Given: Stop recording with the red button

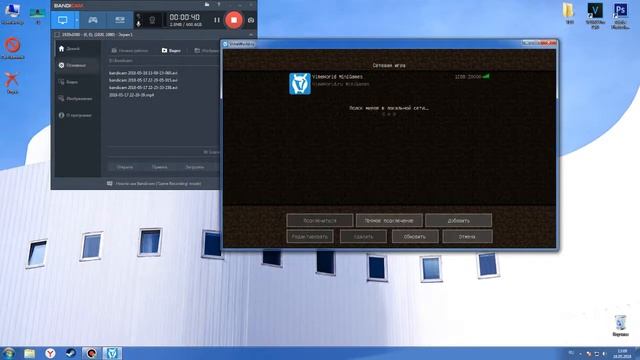Looking at the screenshot, I should (x=234, y=20).
